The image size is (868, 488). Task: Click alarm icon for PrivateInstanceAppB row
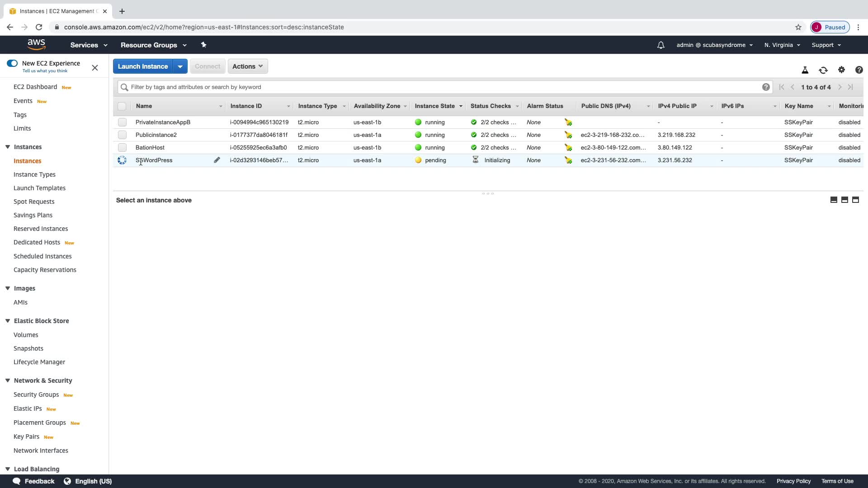(568, 122)
